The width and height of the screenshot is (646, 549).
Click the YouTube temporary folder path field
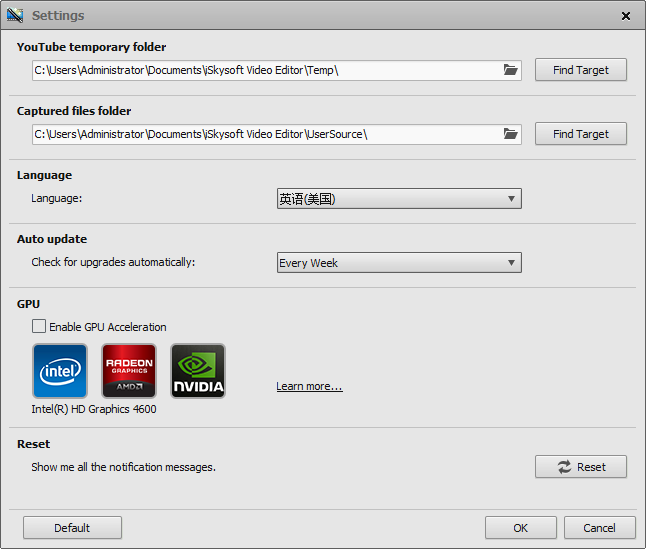(265, 70)
